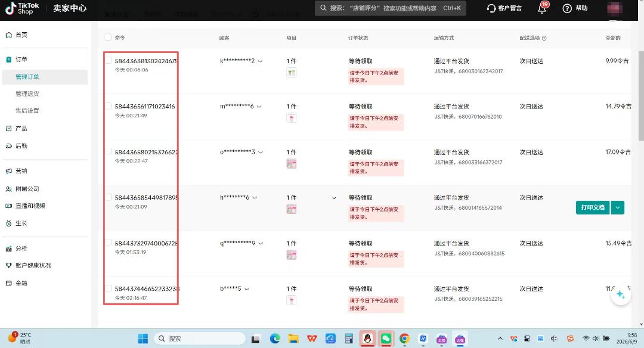Open order number 584436580215326622
The width and height of the screenshot is (644, 348).
(x=146, y=153)
